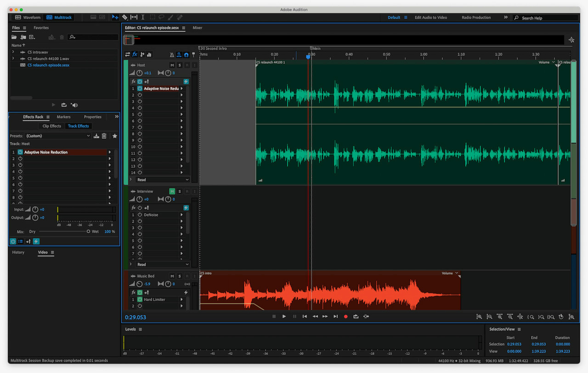Choose Edit Audio to Video workspace
The width and height of the screenshot is (588, 373).
click(431, 17)
